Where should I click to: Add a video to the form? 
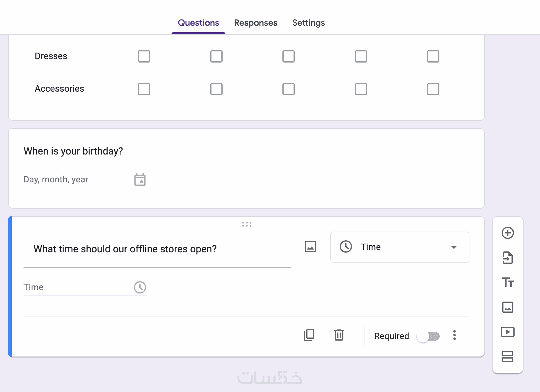point(507,332)
